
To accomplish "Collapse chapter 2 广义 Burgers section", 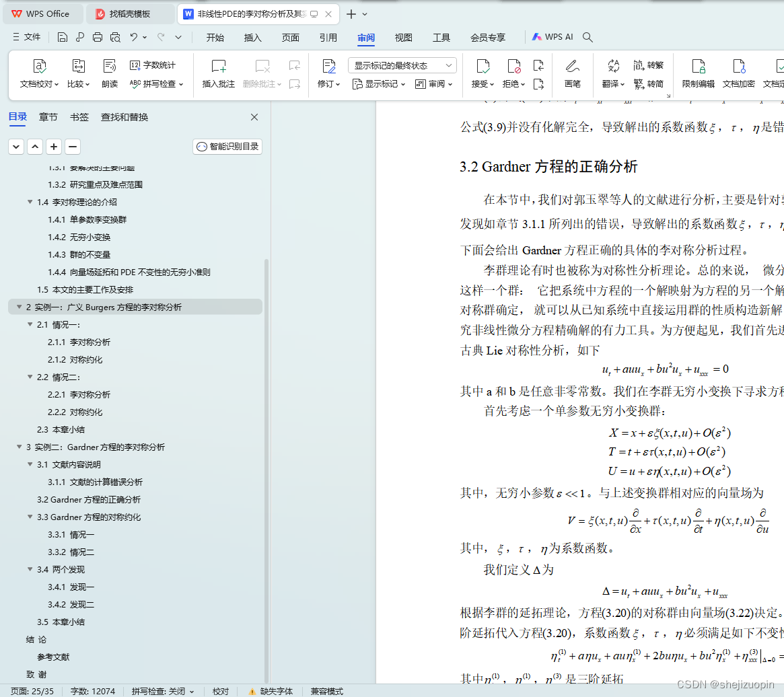I will click(19, 307).
